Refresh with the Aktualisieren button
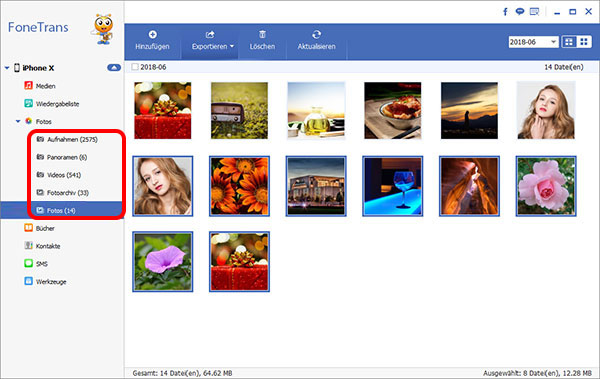Image resolution: width=600 pixels, height=379 pixels. pyautogui.click(x=316, y=41)
